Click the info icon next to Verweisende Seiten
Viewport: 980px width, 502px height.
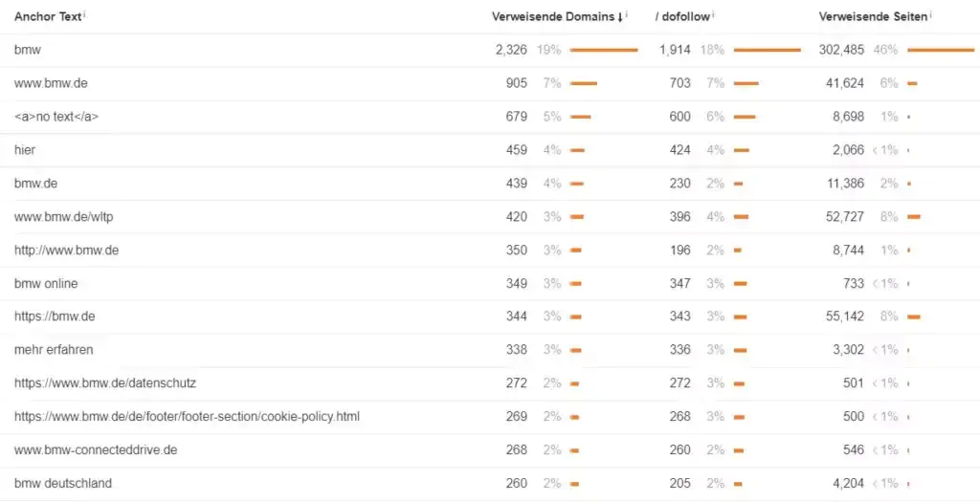pos(930,13)
